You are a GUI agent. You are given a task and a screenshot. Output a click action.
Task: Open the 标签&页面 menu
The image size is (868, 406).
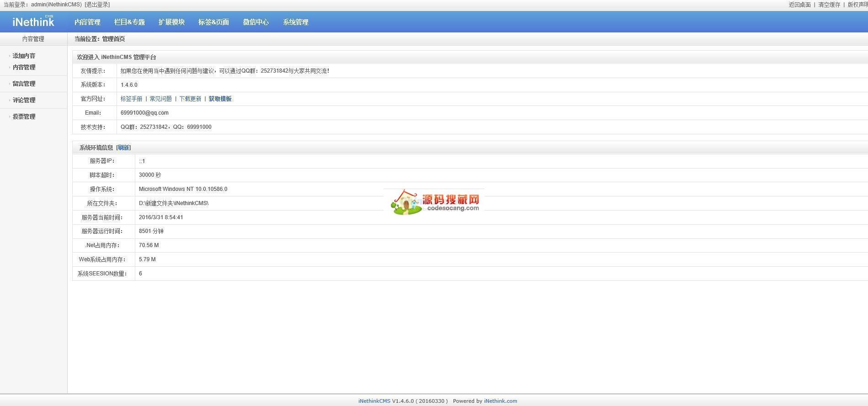pyautogui.click(x=213, y=22)
